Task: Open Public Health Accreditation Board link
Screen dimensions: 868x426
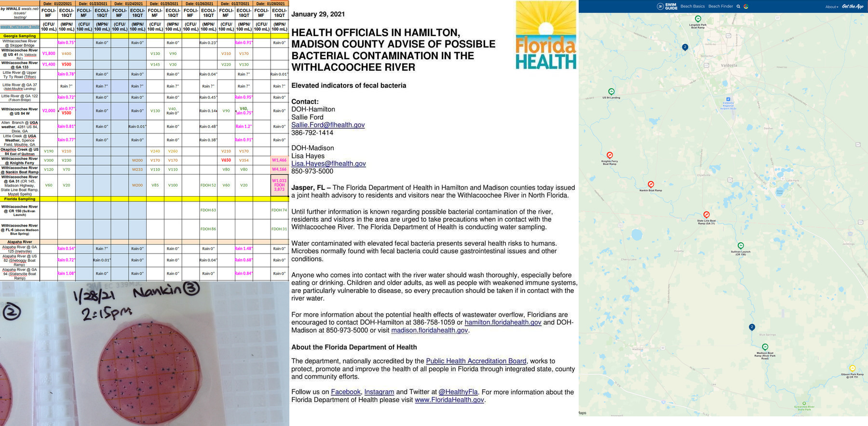Action: [x=476, y=361]
